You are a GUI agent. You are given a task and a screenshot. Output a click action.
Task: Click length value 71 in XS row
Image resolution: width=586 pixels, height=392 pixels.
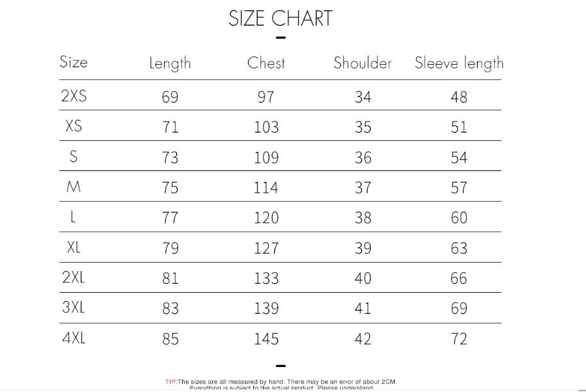coord(170,127)
